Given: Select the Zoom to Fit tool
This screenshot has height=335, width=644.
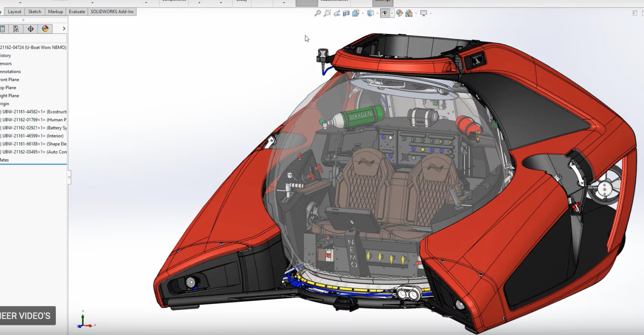Looking at the screenshot, I should (318, 13).
